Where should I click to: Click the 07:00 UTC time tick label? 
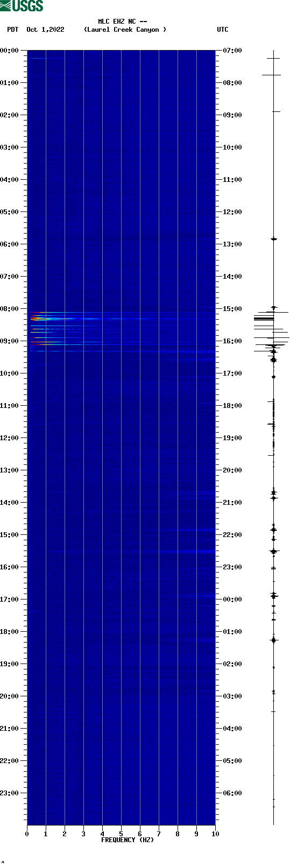[232, 51]
